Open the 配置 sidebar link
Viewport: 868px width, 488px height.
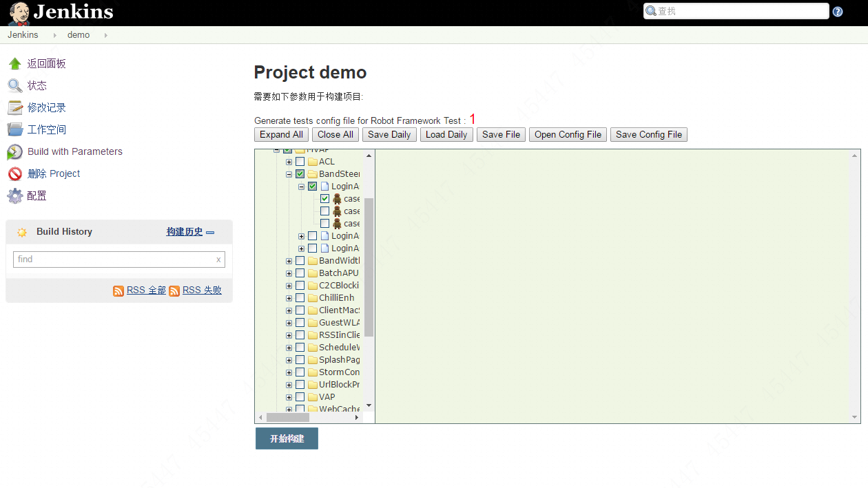coord(37,196)
